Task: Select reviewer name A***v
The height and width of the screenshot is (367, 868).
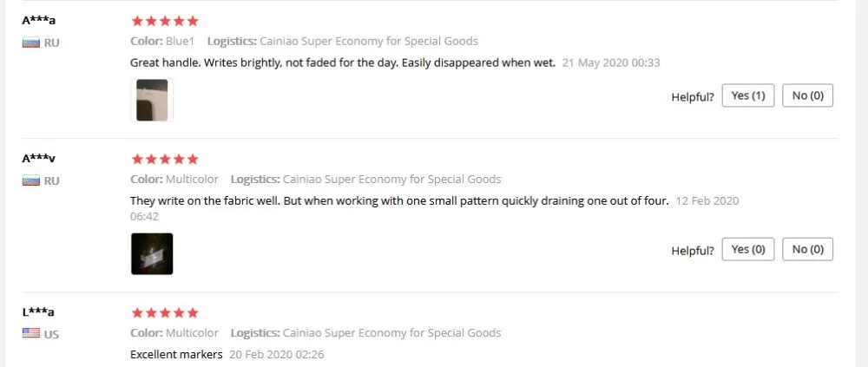Action: [x=39, y=159]
